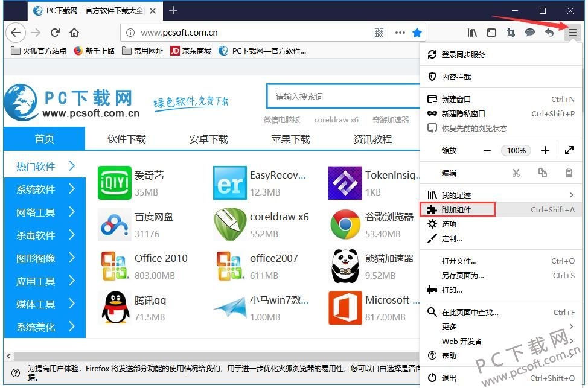Open 京东商城 bookmark

click(x=191, y=51)
